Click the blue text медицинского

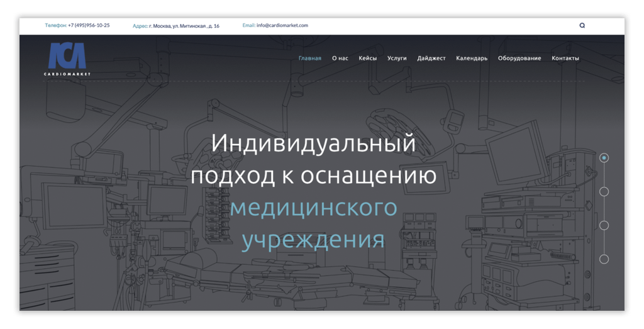click(313, 208)
